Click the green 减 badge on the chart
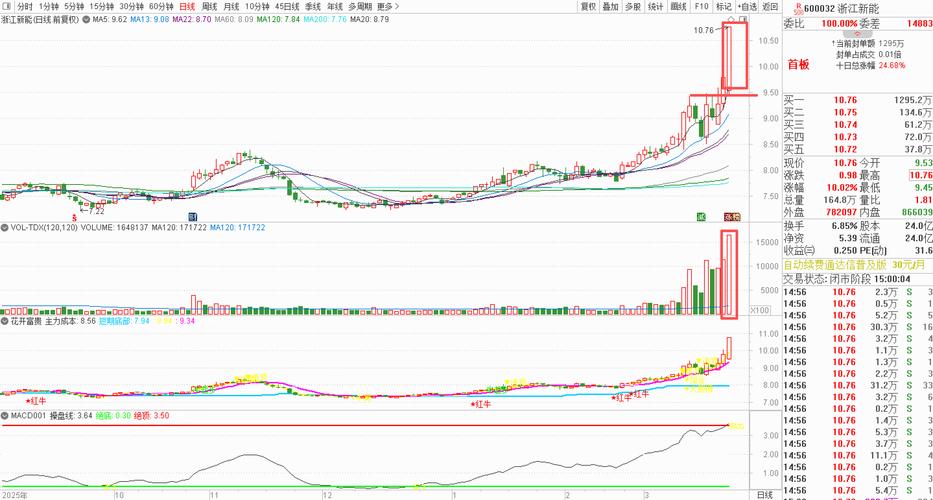Image resolution: width=933 pixels, height=500 pixels. click(701, 216)
